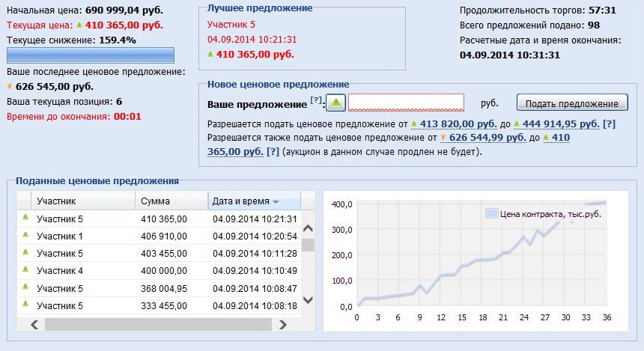Click the chart legend color swatch
The width and height of the screenshot is (644, 351).
coord(491,213)
